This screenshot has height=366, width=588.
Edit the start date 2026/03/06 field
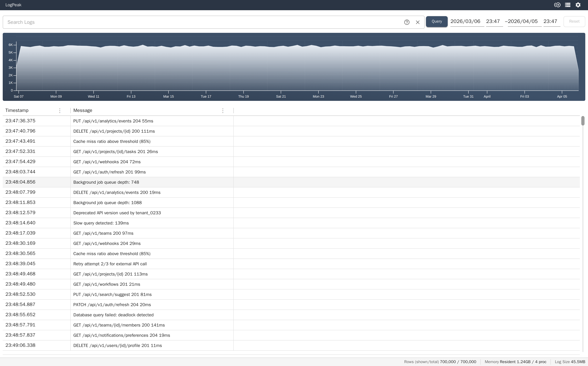(x=467, y=22)
